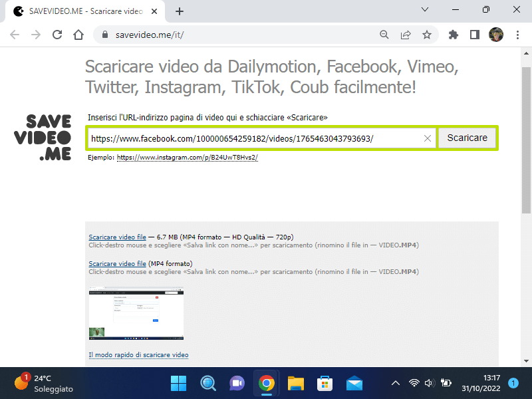Image resolution: width=532 pixels, height=399 pixels.
Task: Click the browser forward arrow
Action: [x=36, y=35]
